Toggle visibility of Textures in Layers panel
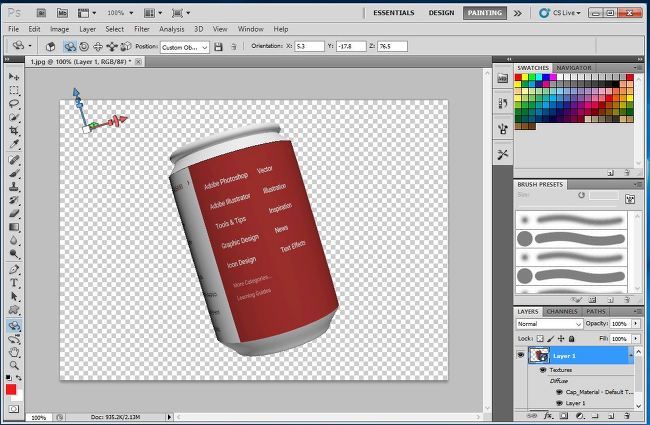 (543, 369)
